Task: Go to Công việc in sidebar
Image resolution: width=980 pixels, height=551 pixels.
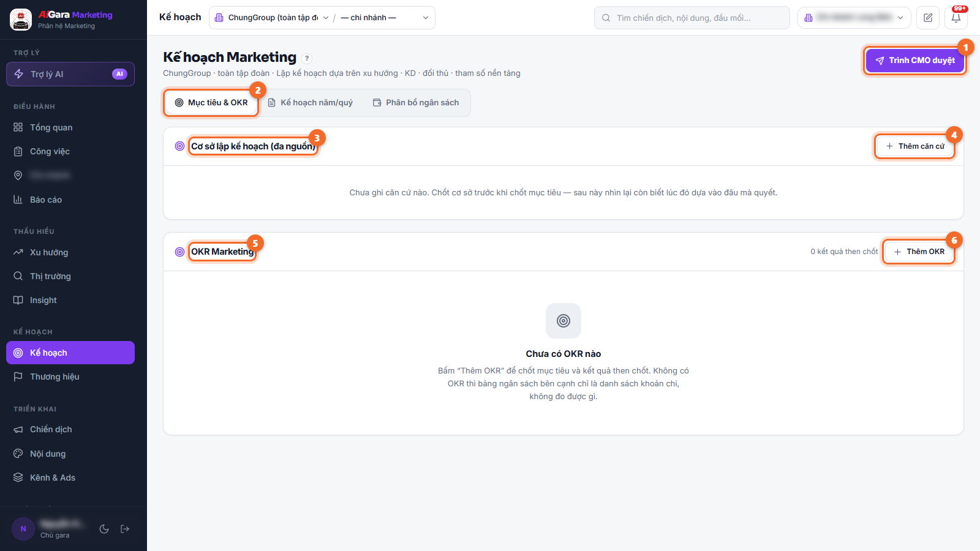Action: 70,151
